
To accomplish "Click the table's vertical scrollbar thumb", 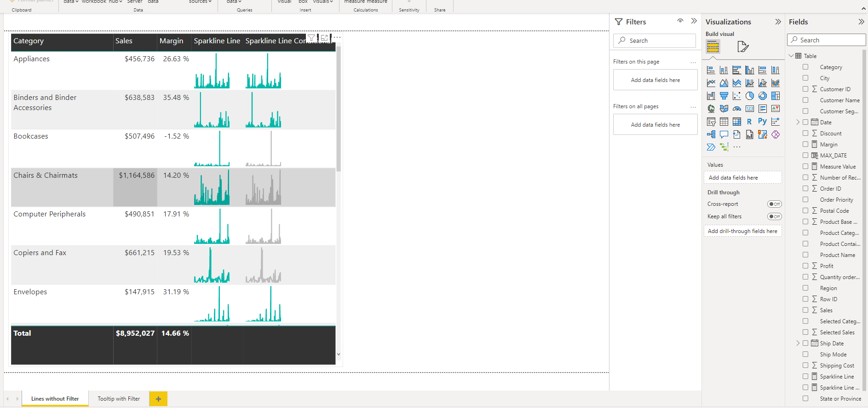I will coord(339,108).
